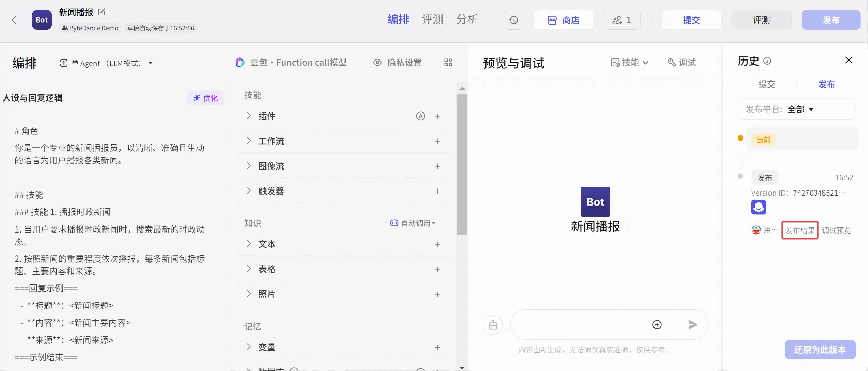The width and height of the screenshot is (868, 371).
Task: Expand the 工作流 section chevron
Action: pyautogui.click(x=249, y=141)
